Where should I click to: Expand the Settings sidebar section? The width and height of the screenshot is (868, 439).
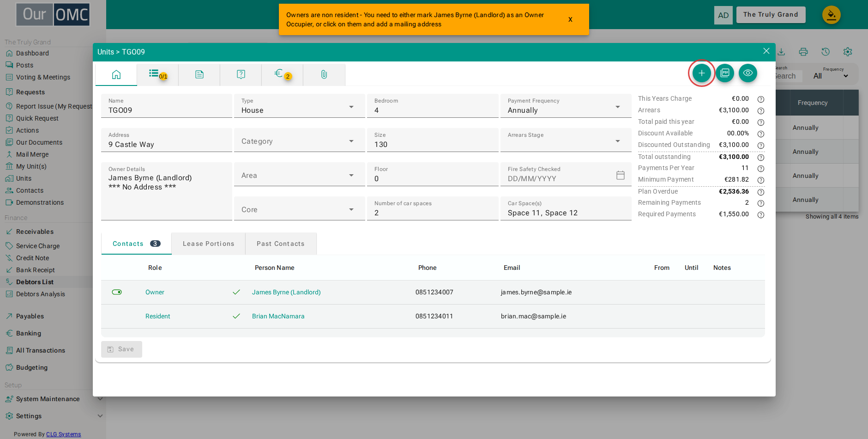[x=100, y=416]
